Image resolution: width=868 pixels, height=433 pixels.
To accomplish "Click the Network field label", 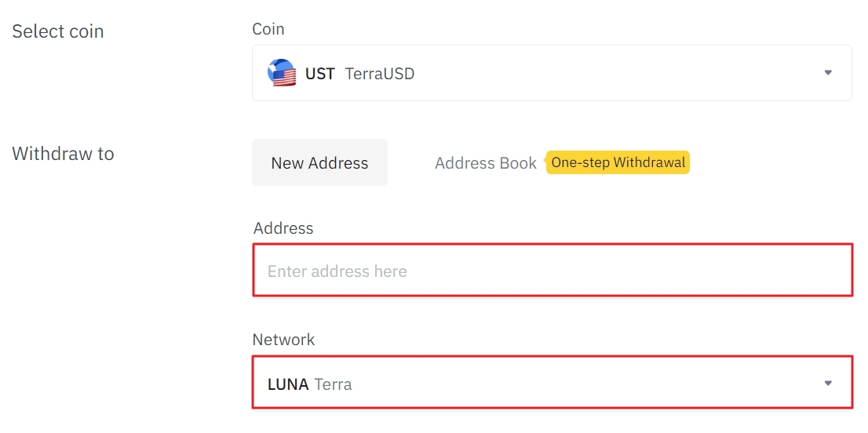I will 283,340.
